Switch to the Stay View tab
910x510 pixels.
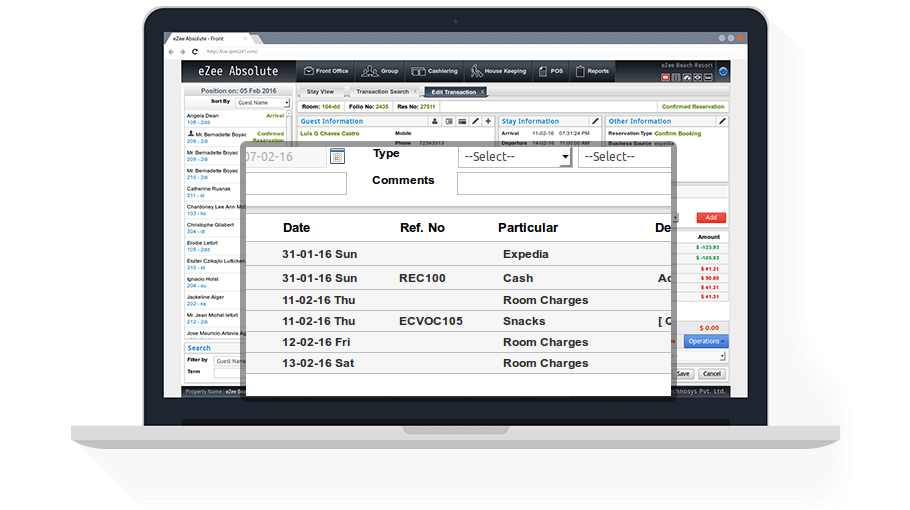click(x=320, y=92)
